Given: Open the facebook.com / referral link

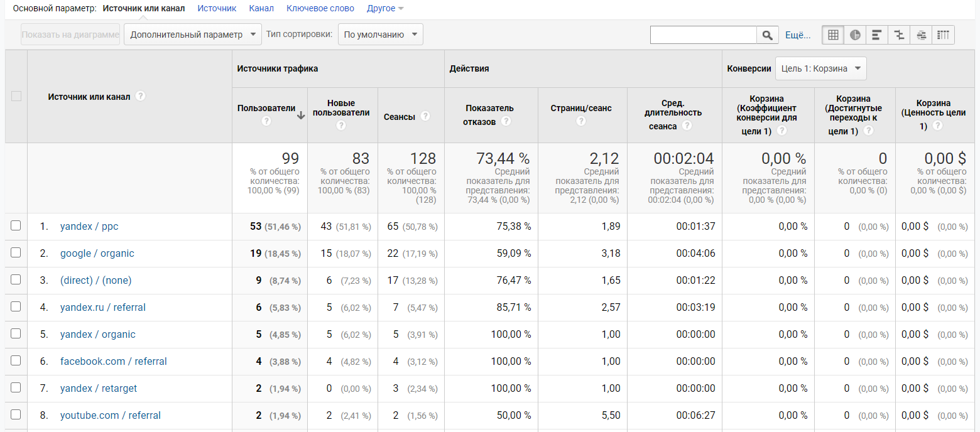Looking at the screenshot, I should click(114, 361).
